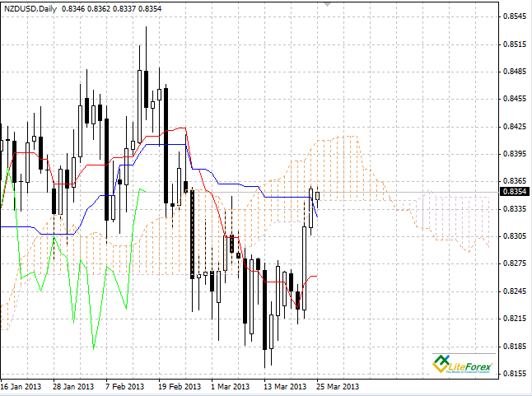Click the 0.8185 price axis label
Screen dimensions: 532x396
[515, 347]
